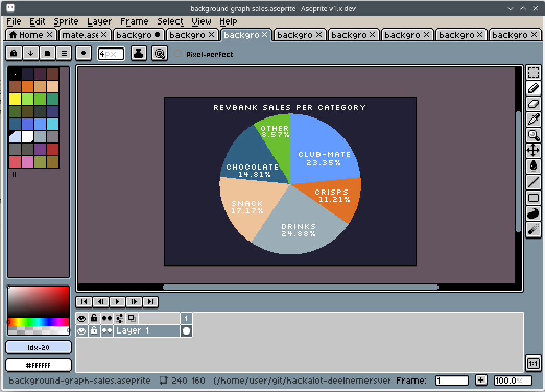Click the add frame plus button

[x=481, y=380]
